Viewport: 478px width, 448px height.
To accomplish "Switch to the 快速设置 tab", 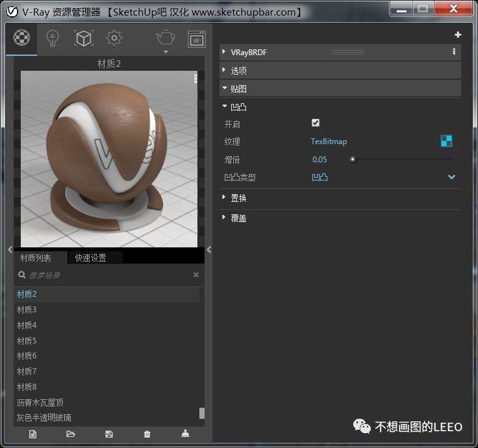I will pos(90,258).
